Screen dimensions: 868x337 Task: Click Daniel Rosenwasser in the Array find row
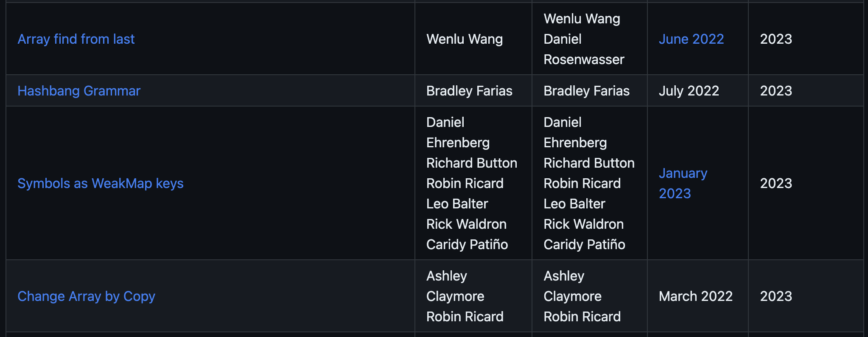point(584,49)
